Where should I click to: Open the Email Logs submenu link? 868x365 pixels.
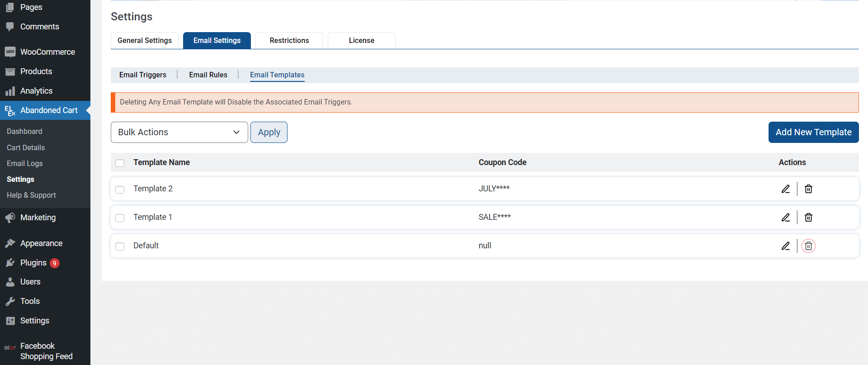point(25,163)
